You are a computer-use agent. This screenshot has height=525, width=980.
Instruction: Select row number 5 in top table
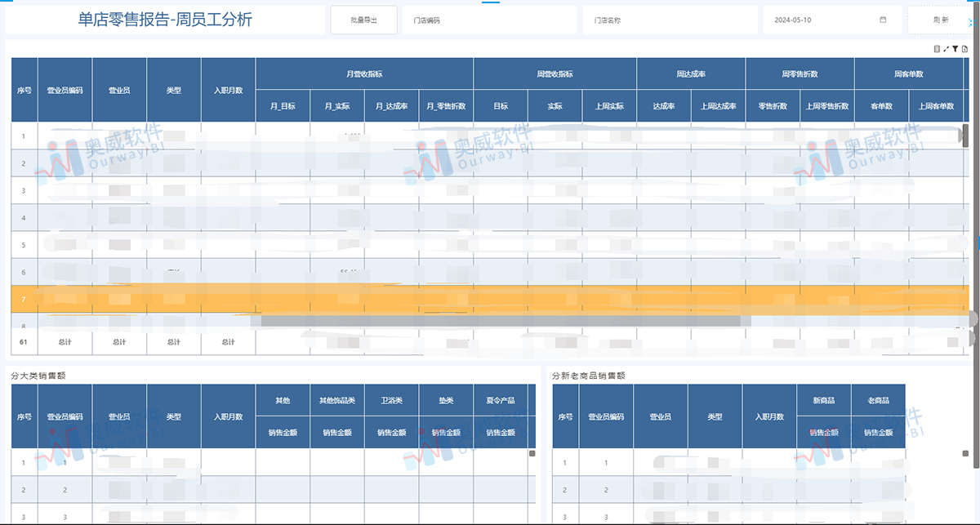(24, 245)
